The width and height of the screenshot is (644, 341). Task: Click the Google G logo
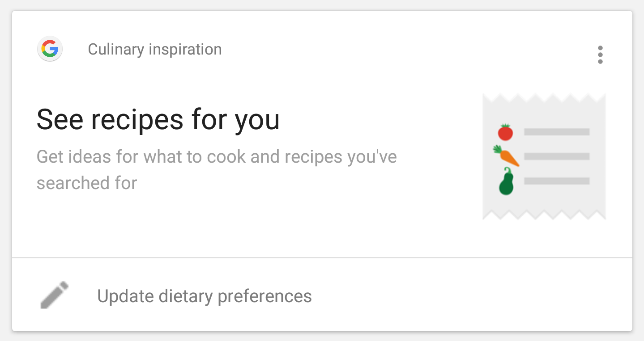[x=50, y=49]
